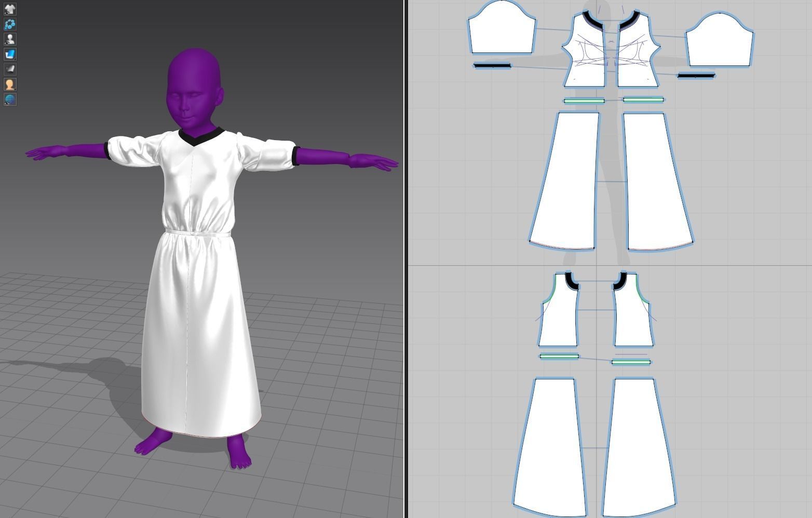Select the left front skirt panel pattern
This screenshot has height=518, width=812.
coord(565,181)
